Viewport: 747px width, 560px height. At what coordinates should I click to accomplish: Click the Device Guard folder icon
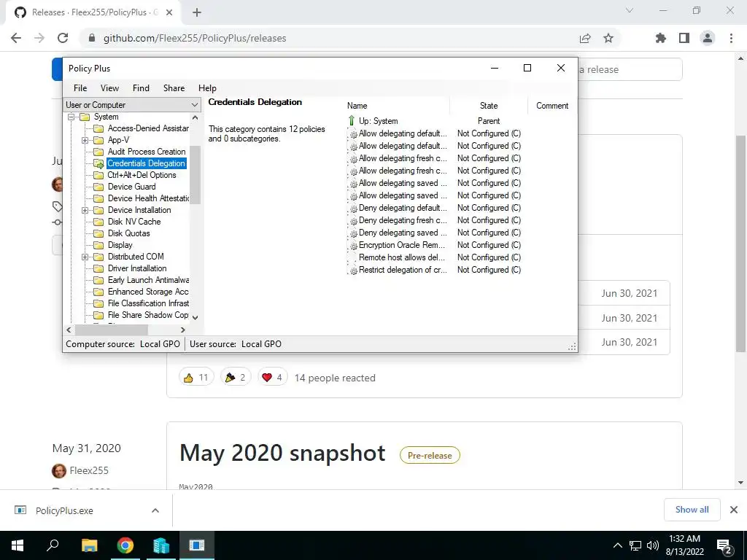[98, 187]
